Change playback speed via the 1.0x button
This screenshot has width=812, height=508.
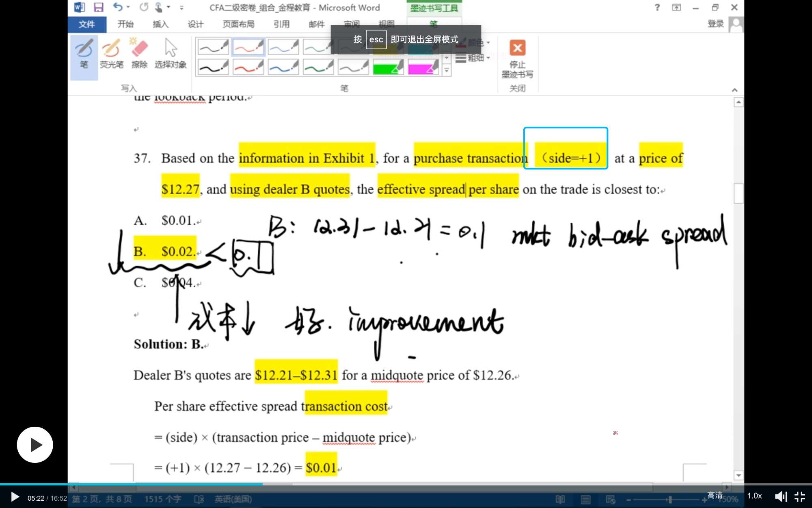(x=754, y=496)
